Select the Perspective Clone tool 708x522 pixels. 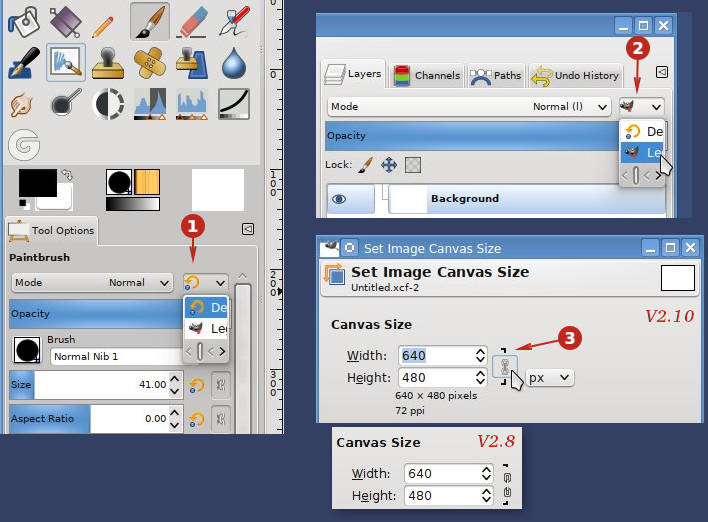pos(192,63)
